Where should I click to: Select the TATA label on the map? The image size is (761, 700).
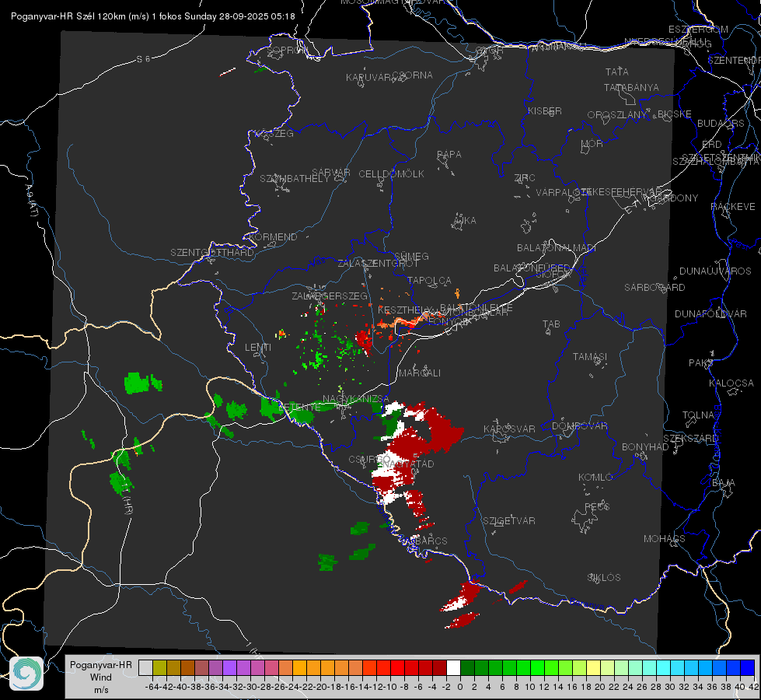click(x=617, y=72)
